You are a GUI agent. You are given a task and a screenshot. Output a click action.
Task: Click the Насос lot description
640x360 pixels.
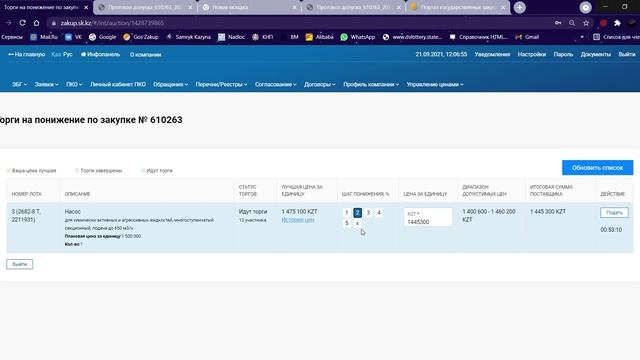[x=73, y=211]
